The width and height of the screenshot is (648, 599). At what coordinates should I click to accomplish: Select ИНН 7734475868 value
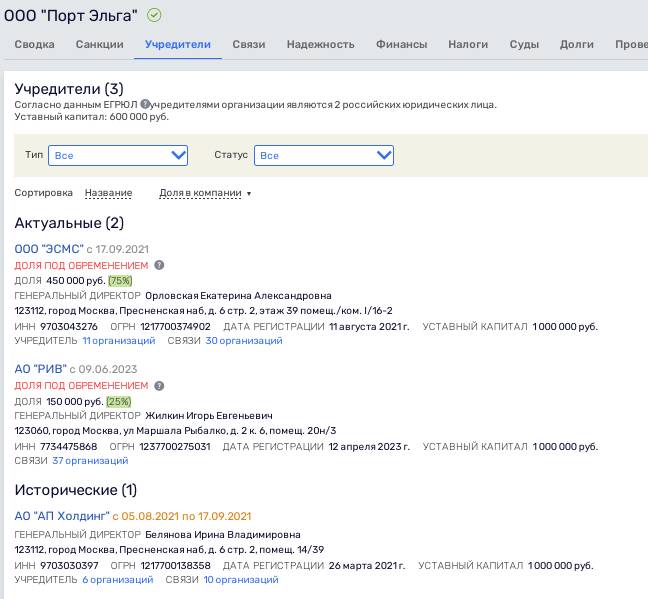coord(69,446)
